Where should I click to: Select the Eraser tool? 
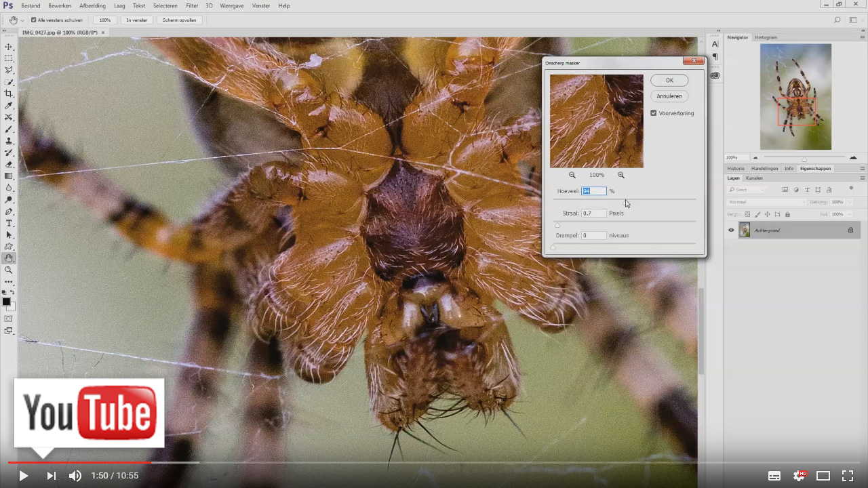click(x=9, y=165)
